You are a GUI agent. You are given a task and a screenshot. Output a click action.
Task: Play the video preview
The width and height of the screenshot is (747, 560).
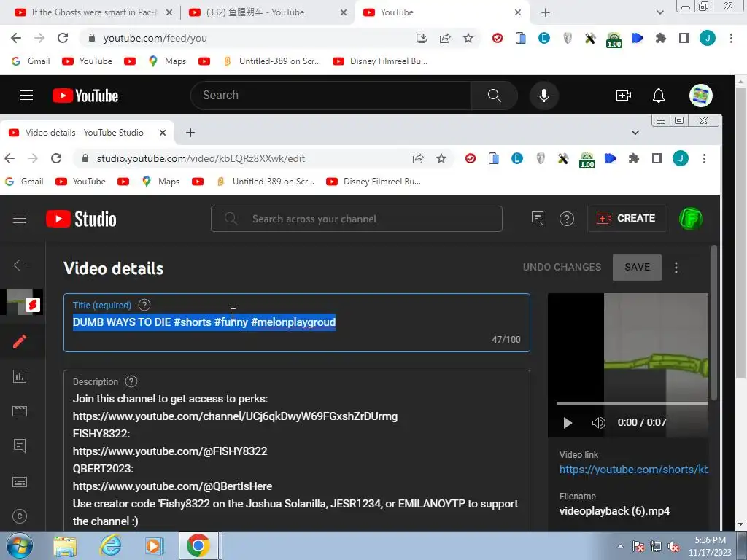568,422
